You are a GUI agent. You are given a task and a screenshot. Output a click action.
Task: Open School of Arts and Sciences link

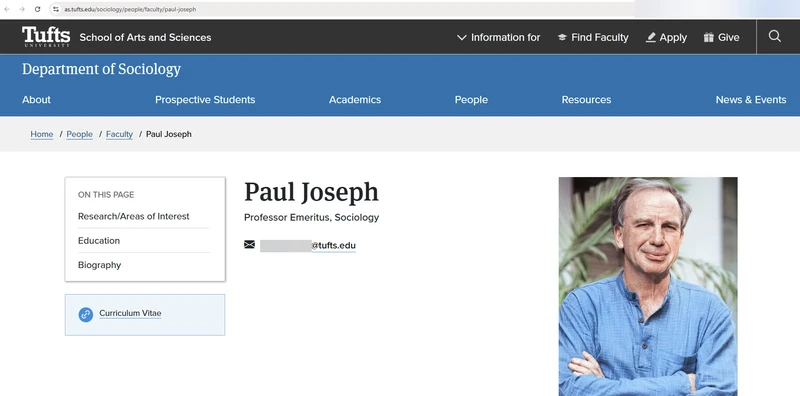145,37
